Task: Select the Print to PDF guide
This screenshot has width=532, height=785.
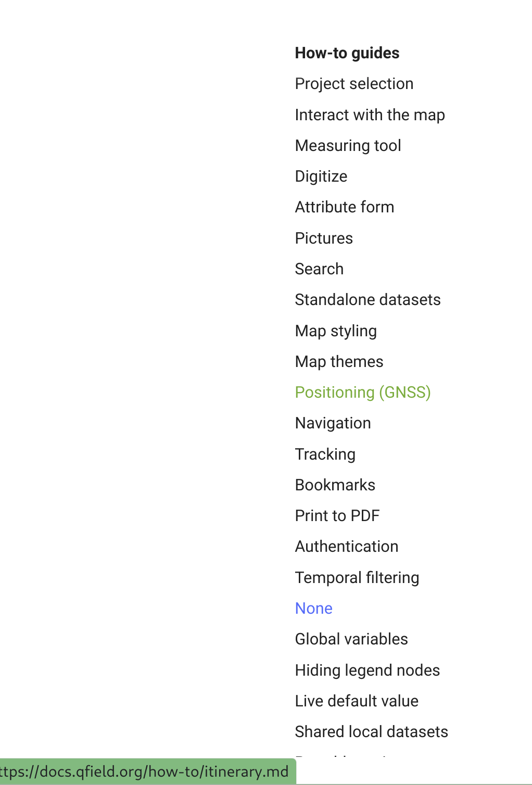Action: click(337, 516)
